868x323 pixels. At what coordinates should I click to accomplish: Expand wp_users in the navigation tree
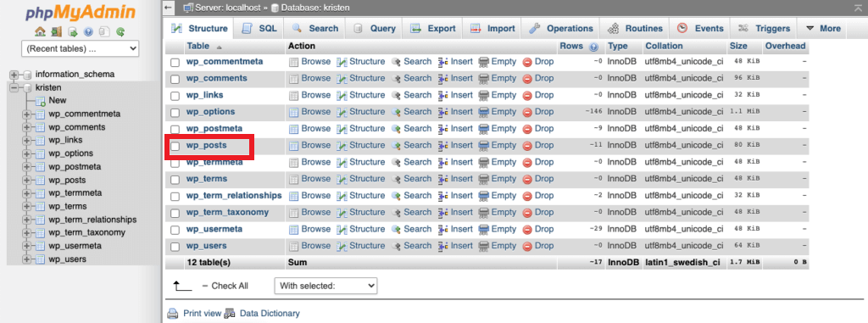(26, 259)
